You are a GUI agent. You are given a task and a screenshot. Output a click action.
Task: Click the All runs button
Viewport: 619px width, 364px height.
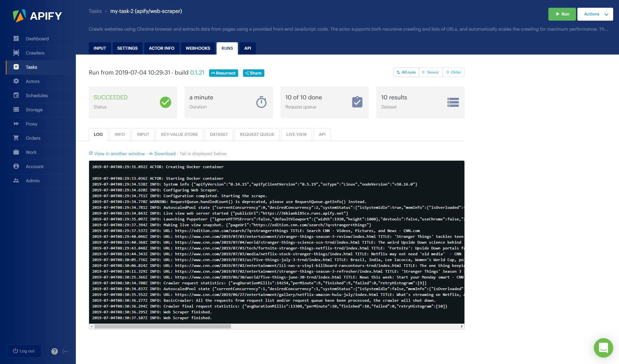pyautogui.click(x=406, y=72)
